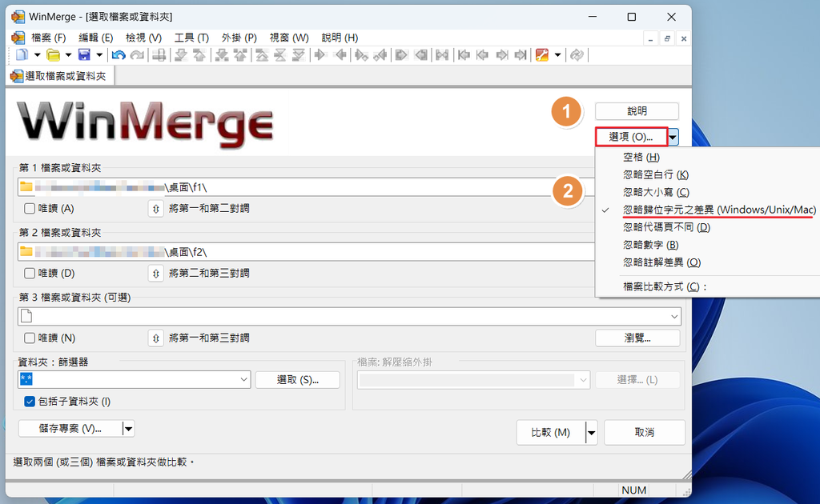Open the dropdown arrow beside wrench toolbar icon

(557, 55)
